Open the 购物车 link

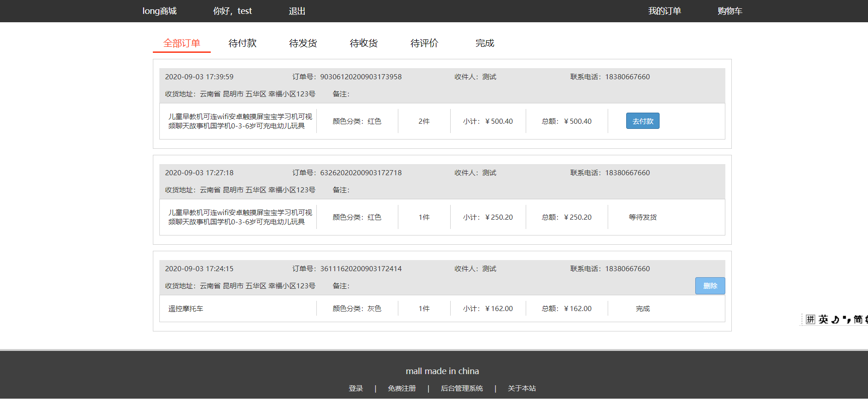click(x=730, y=11)
